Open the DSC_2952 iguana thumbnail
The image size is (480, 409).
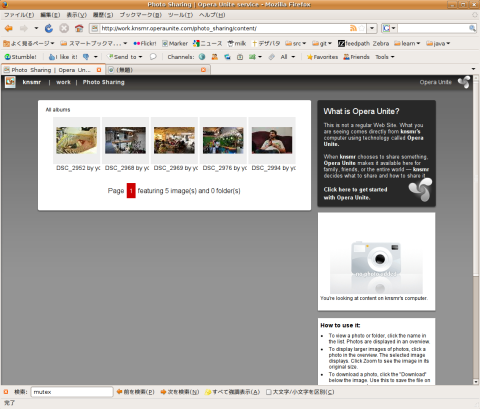point(77,140)
